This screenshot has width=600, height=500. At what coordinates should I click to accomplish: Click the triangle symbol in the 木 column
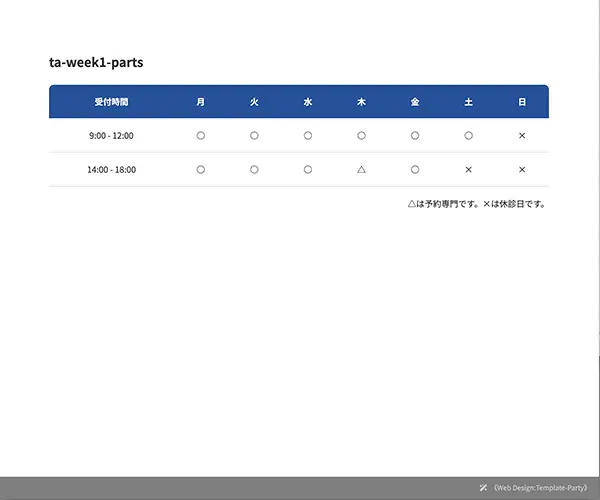pyautogui.click(x=361, y=170)
